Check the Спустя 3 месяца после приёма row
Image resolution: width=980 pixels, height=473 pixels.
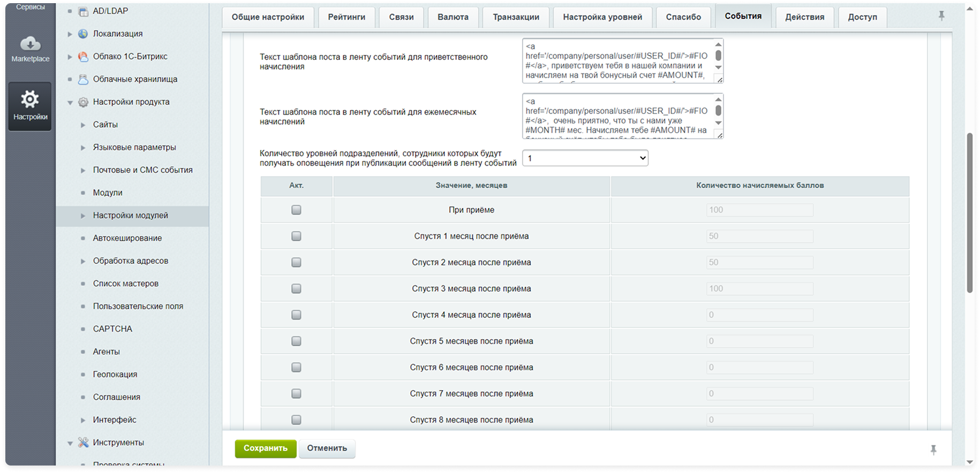click(296, 288)
